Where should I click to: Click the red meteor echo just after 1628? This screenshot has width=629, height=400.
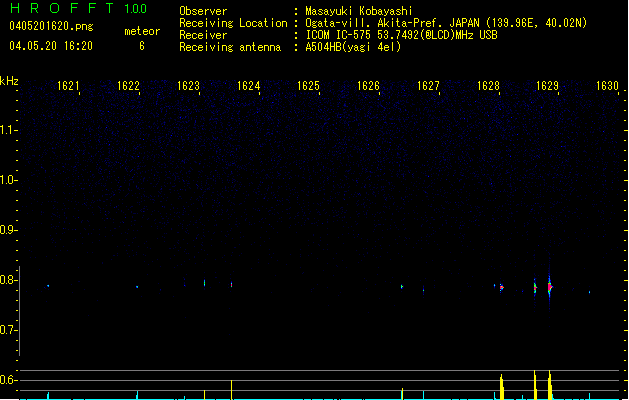501,287
